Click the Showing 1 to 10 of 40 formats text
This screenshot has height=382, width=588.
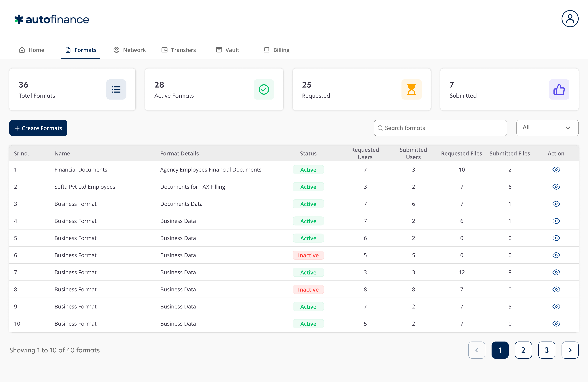point(55,350)
